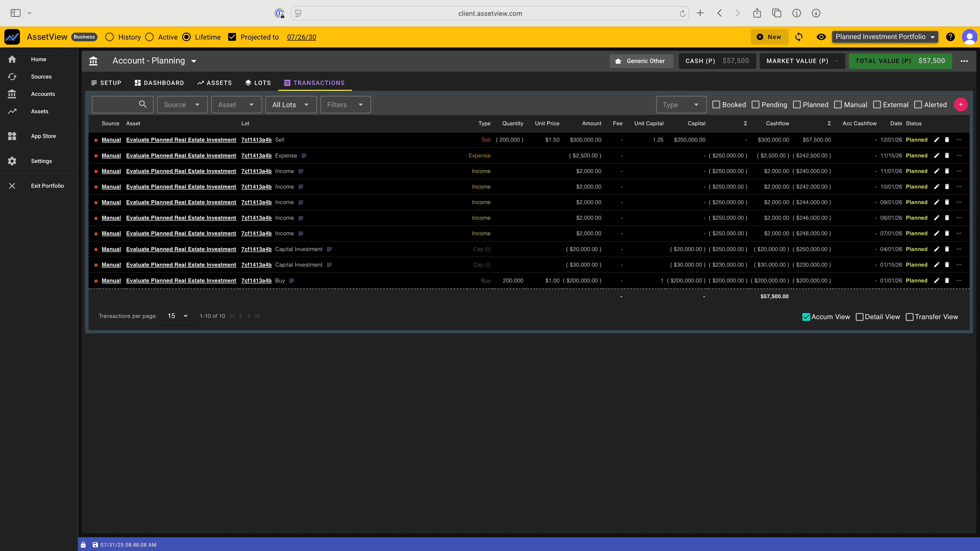Screen dimensions: 980x551
Task: Enable Detail View below the table
Action: [859, 316]
